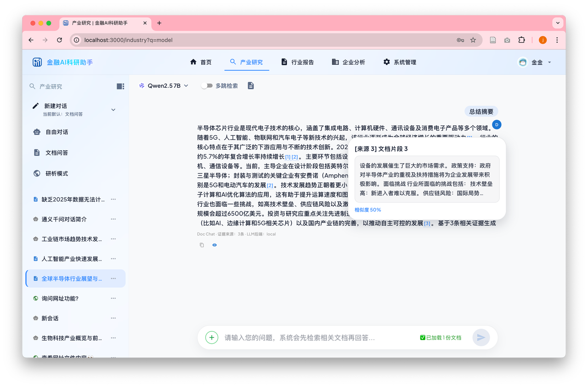The image size is (588, 387).
Task: Open conversation 缺乏2025年数据无法计…
Action: point(73,199)
